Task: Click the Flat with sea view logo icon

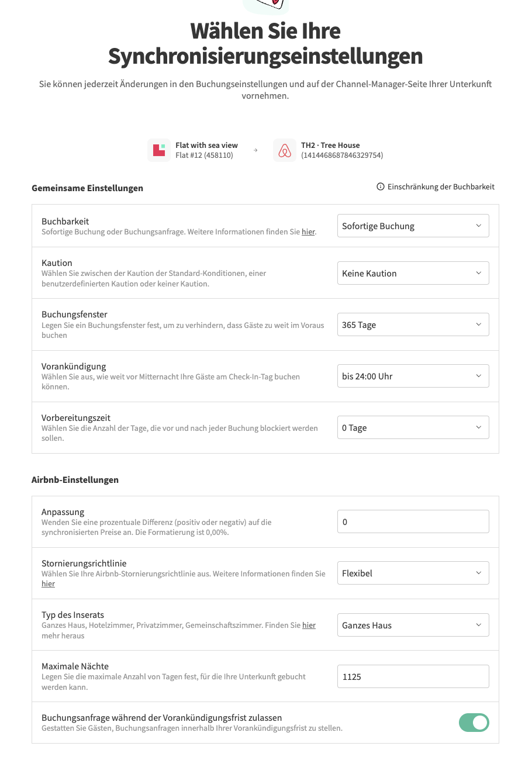Action: click(x=159, y=150)
